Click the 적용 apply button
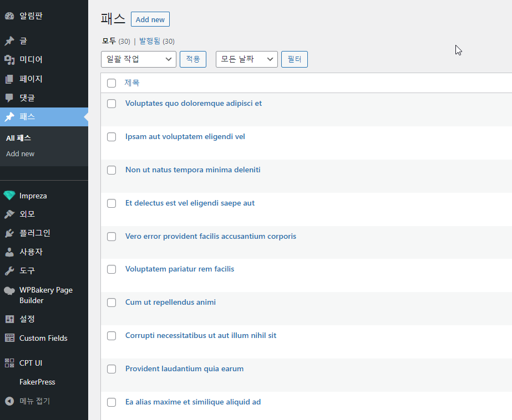Viewport: 512px width, 420px height. tap(193, 59)
